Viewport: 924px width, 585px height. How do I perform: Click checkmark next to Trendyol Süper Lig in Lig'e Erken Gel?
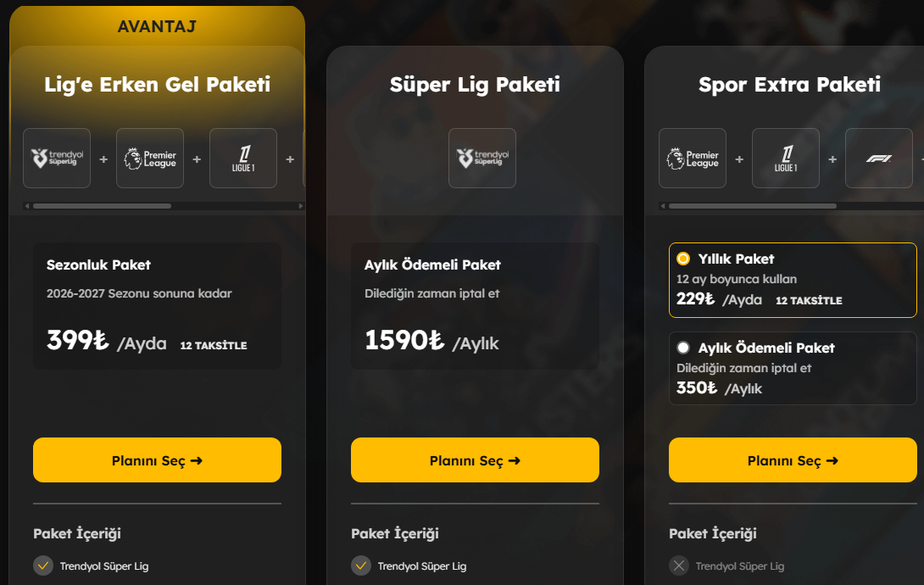(43, 565)
